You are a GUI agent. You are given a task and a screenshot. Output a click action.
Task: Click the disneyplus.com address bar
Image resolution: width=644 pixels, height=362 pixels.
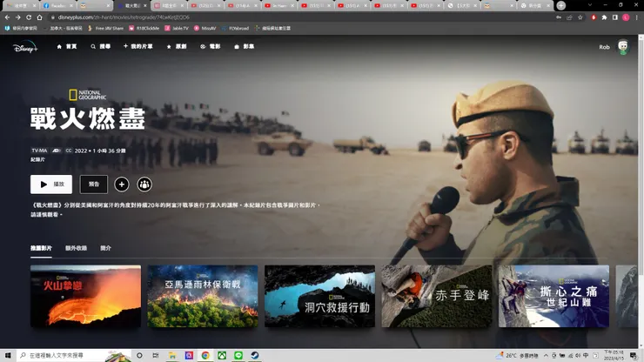[x=302, y=17]
